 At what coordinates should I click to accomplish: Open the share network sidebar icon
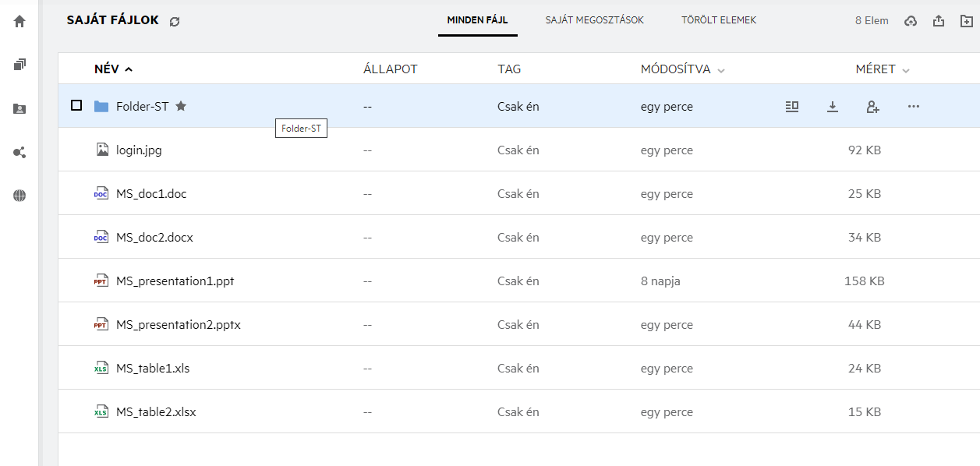click(x=19, y=153)
